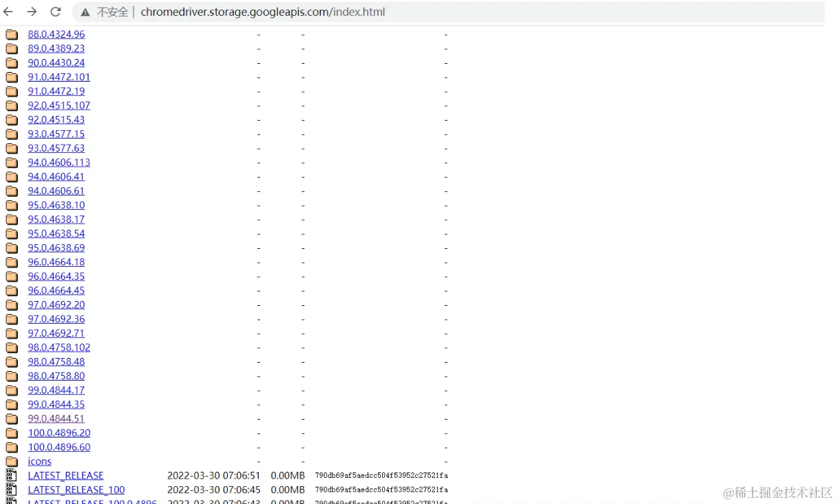This screenshot has height=504, width=837.
Task: Click folder icon next to 91.0.4472.101
Action: tap(12, 77)
